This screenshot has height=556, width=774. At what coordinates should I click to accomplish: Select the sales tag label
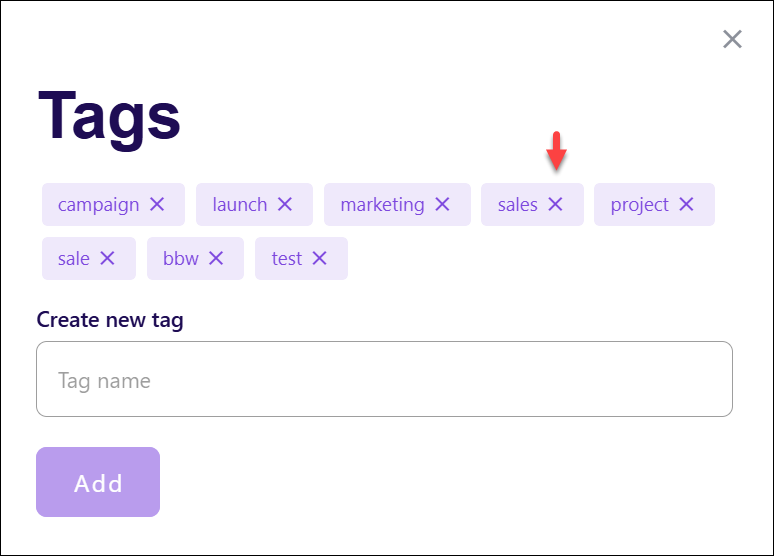[517, 204]
